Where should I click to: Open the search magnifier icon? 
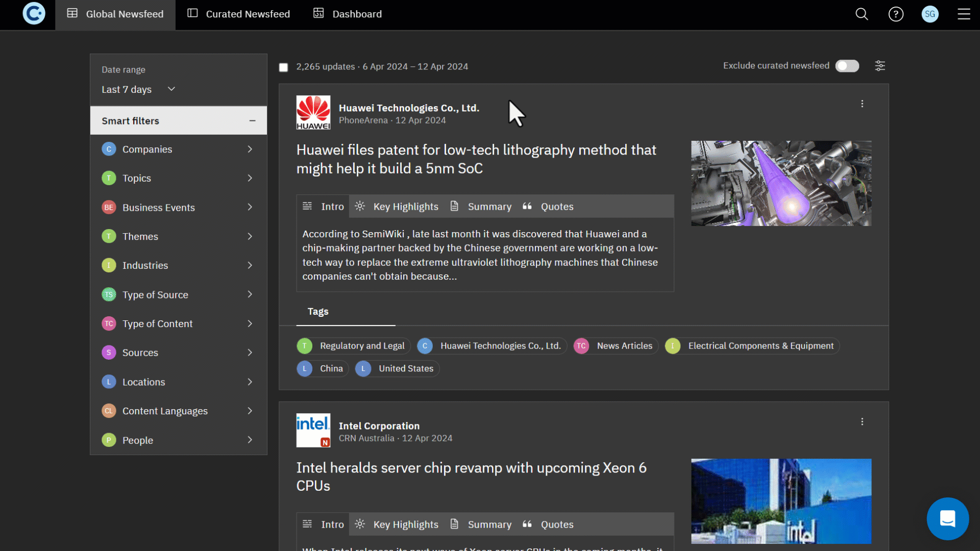click(862, 14)
